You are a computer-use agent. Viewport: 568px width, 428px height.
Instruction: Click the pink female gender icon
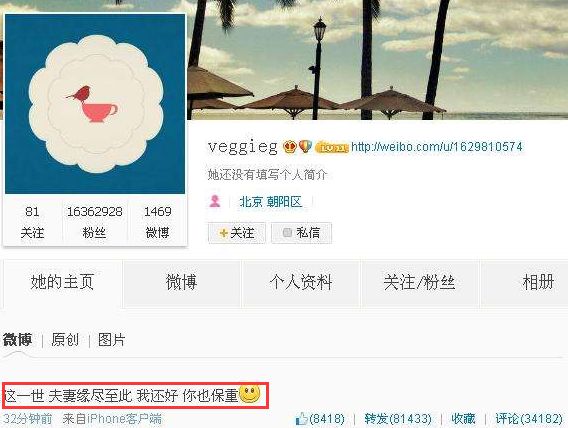(x=215, y=201)
